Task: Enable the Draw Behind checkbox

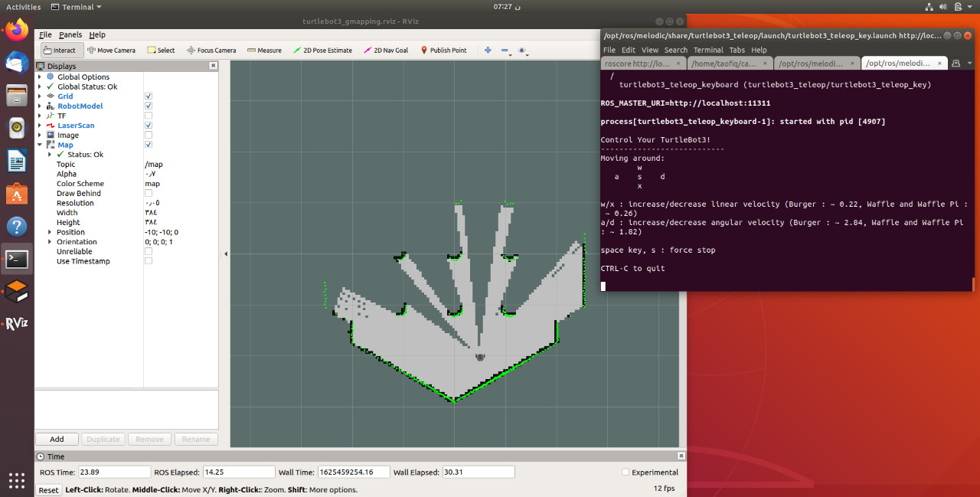Action: [149, 194]
